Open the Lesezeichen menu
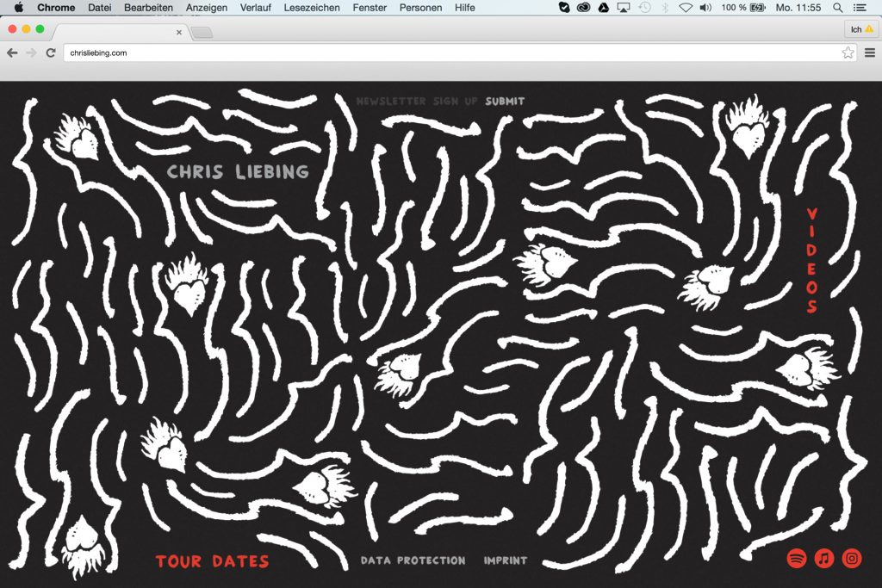The image size is (882, 588). click(312, 8)
